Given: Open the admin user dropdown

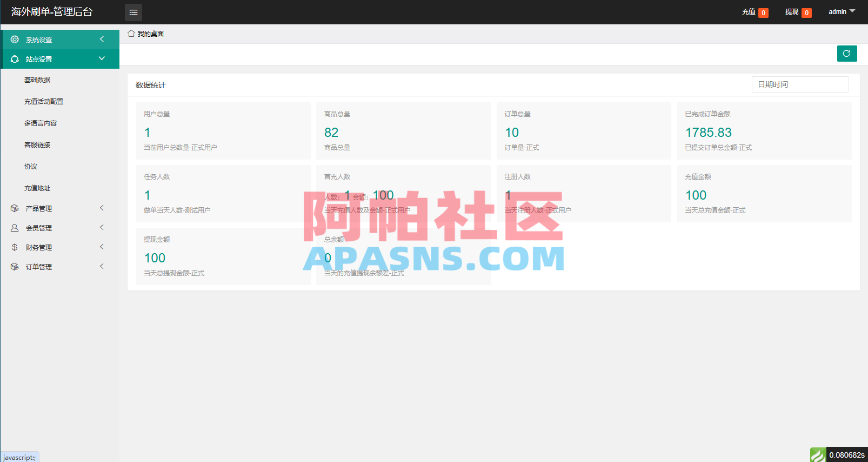Looking at the screenshot, I should point(842,12).
